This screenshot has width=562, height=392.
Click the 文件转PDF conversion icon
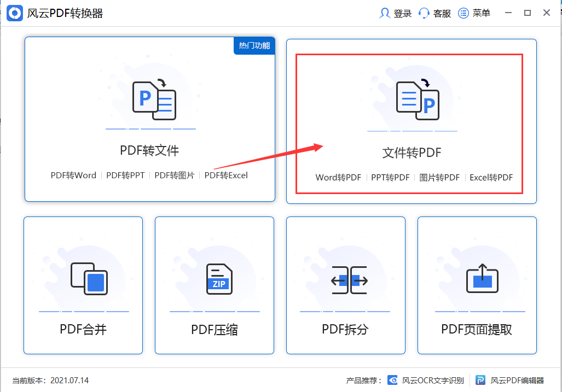pyautogui.click(x=418, y=100)
